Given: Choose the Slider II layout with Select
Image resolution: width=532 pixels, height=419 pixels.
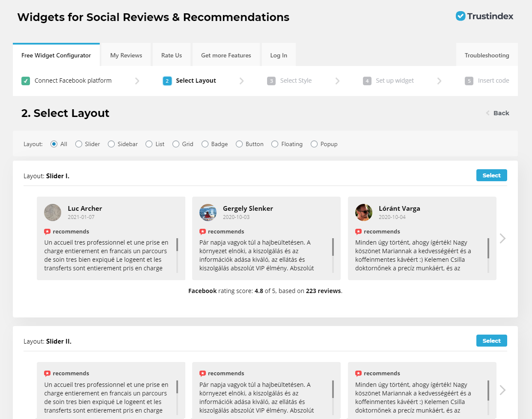Looking at the screenshot, I should point(492,341).
